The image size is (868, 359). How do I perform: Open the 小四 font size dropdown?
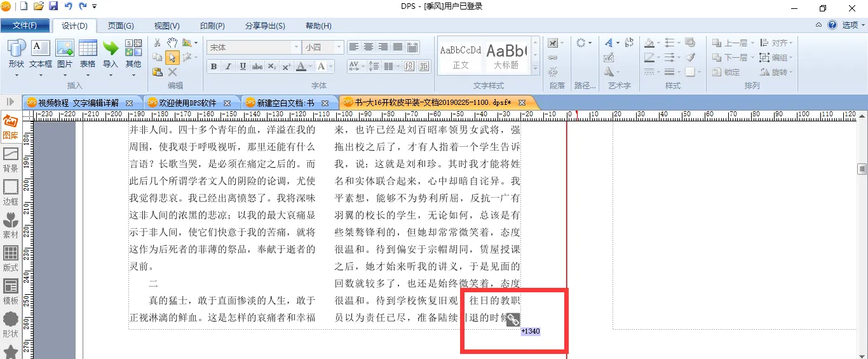point(339,47)
